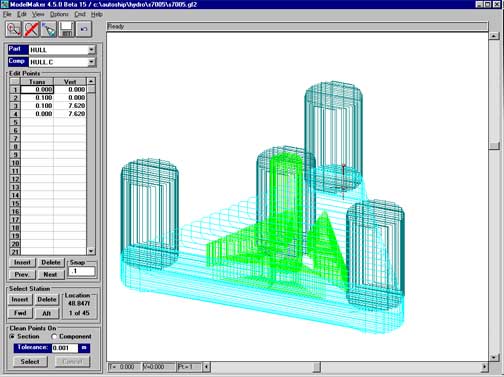Click the left arrow on horizontal scrollbar
The height and width of the screenshot is (377, 504).
tap(206, 367)
